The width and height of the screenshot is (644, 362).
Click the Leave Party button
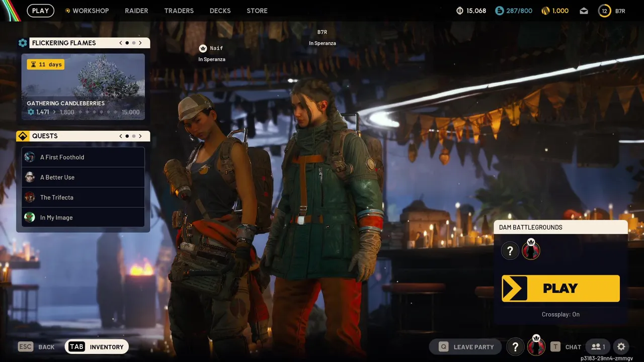pyautogui.click(x=465, y=347)
